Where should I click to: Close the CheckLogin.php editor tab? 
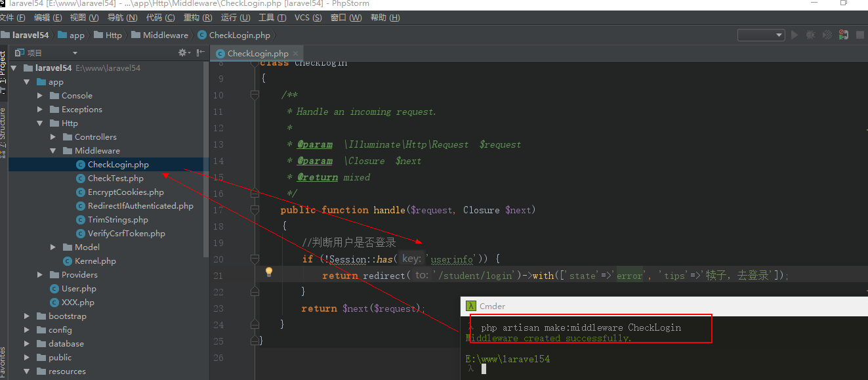pyautogui.click(x=296, y=54)
